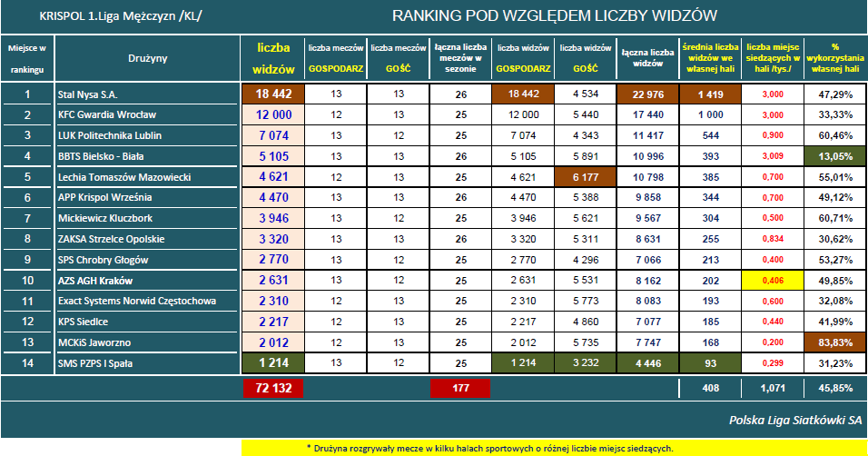Image resolution: width=868 pixels, height=456 pixels.
Task: Select ranking position number 14
Action: [27, 363]
